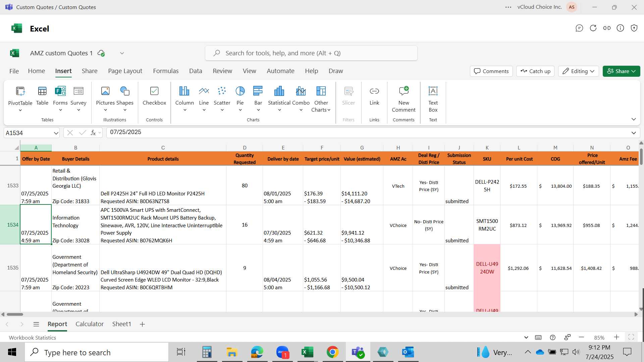Screen dimensions: 644x362
Task: Add a New Comment
Action: (404, 99)
